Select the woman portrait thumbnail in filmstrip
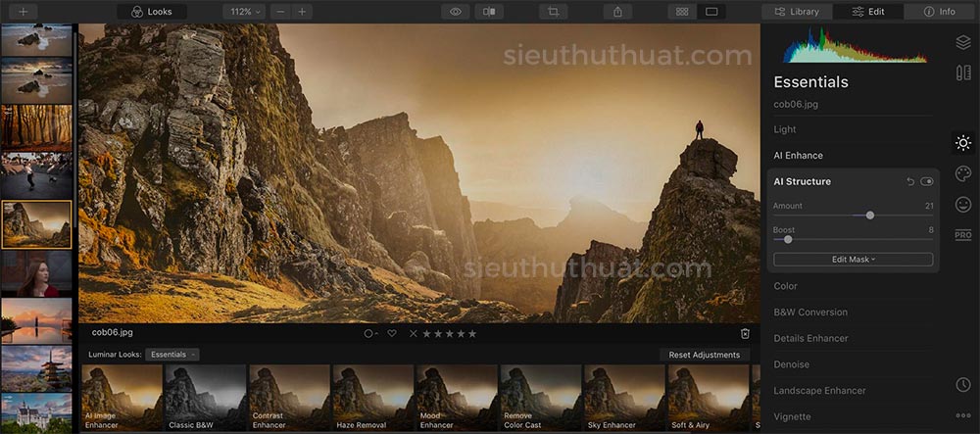 [x=36, y=273]
